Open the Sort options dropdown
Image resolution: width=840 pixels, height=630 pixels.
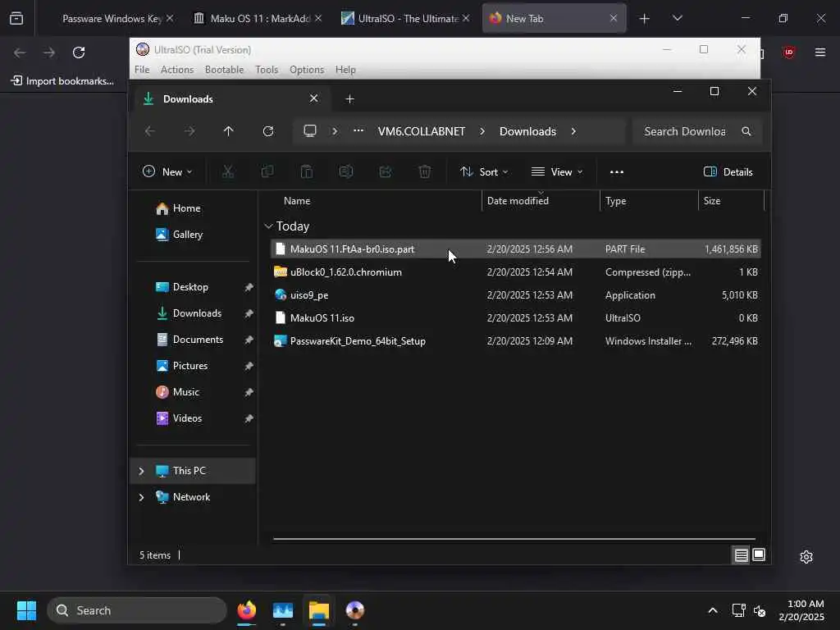(x=484, y=172)
